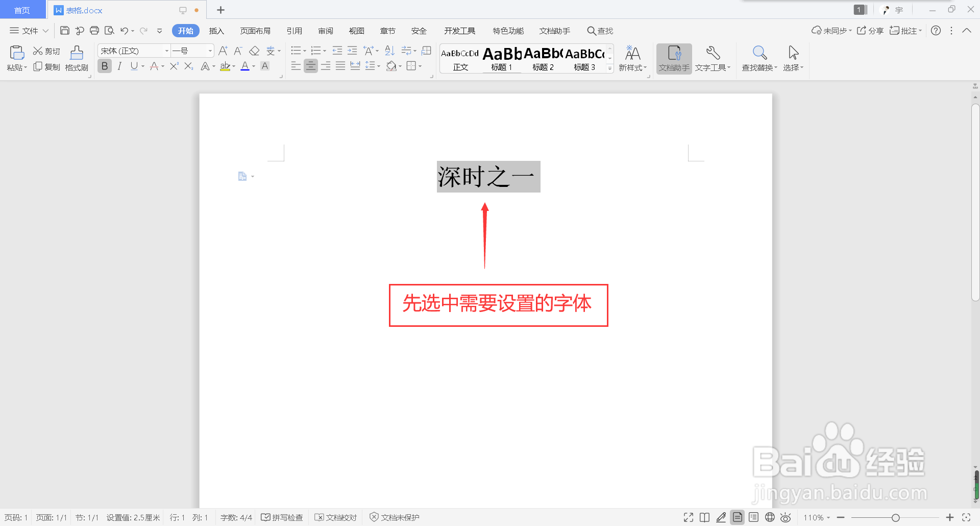Enable eye protection mode
Viewport: 980px width, 526px height.
tap(786, 517)
